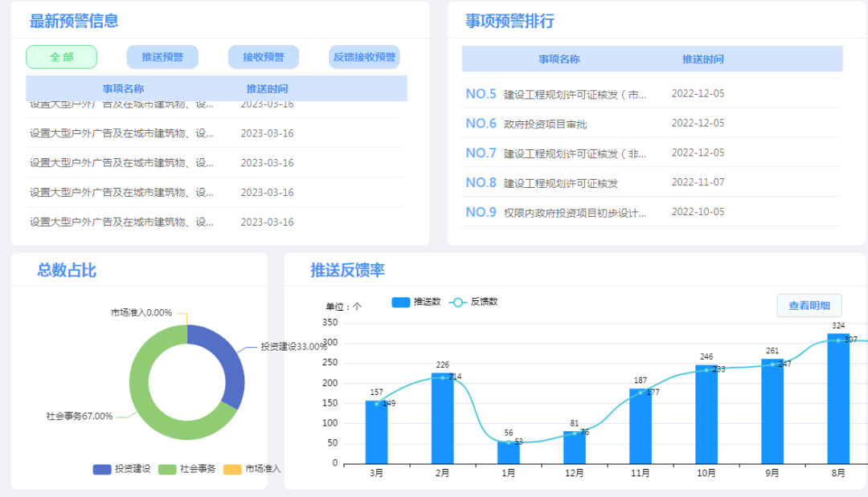Switch to 推送预警 tab

[x=162, y=57]
